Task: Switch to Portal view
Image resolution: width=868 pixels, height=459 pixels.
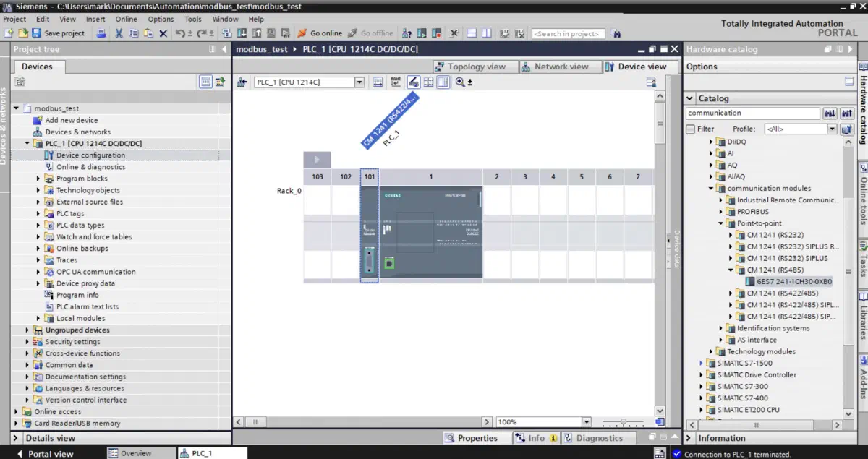Action: tap(43, 454)
